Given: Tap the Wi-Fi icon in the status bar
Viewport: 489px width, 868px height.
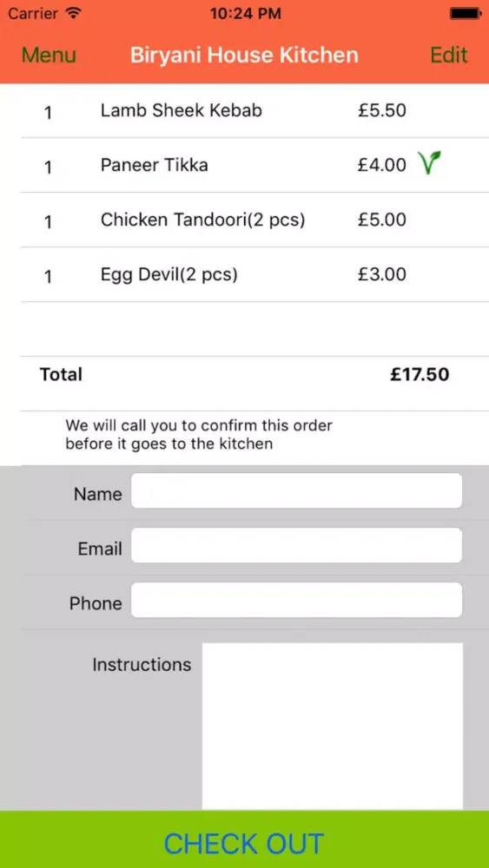Looking at the screenshot, I should [72, 13].
